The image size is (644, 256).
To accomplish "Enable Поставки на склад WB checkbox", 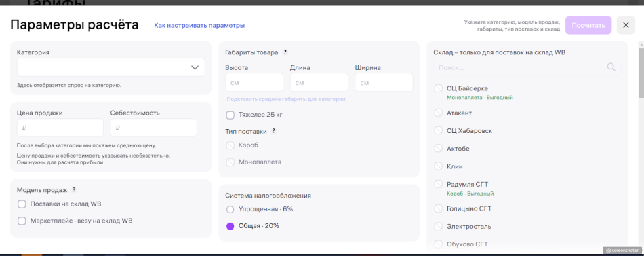I will pos(22,204).
